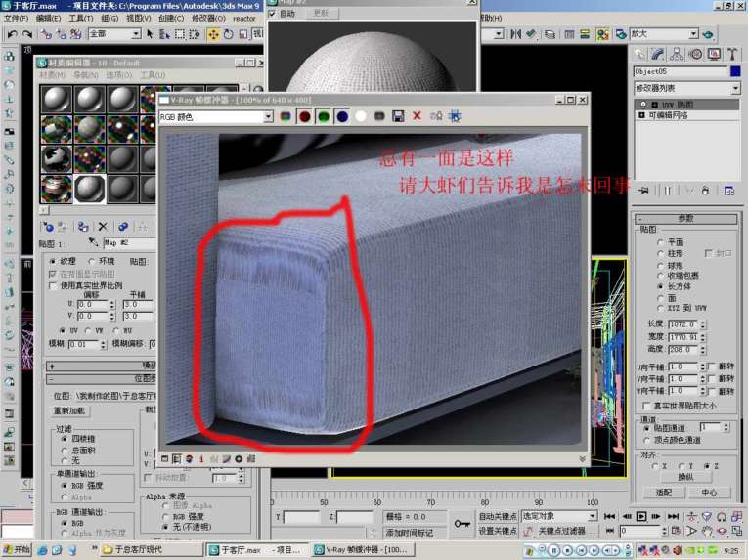Click the save image icon in frame buffer
748x560 pixels.
coord(398,116)
